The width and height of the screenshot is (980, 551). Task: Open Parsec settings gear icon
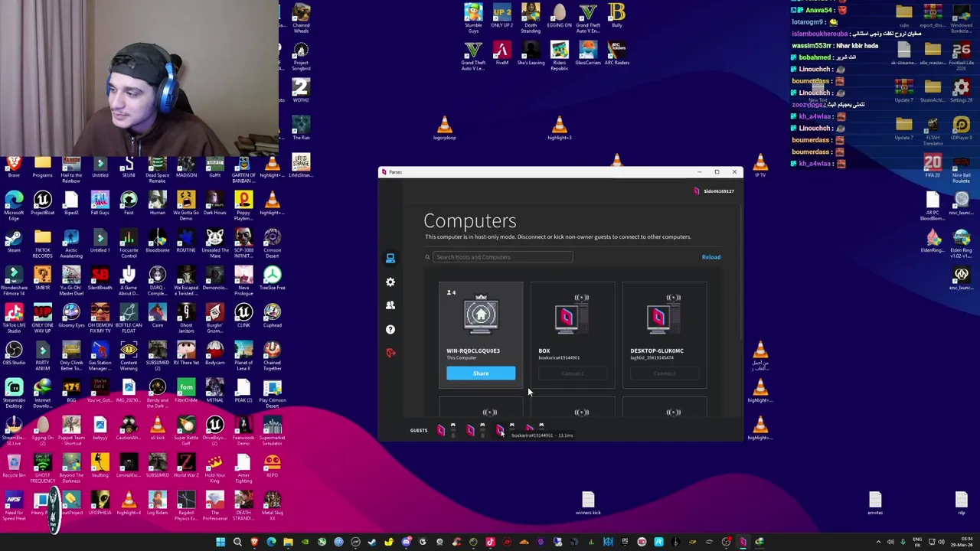coord(390,282)
